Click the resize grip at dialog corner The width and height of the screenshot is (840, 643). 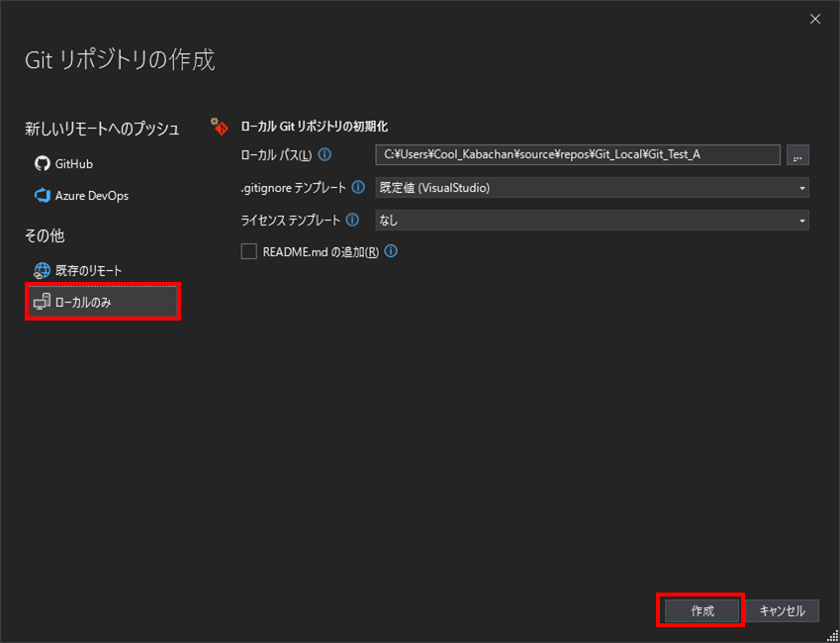834,637
